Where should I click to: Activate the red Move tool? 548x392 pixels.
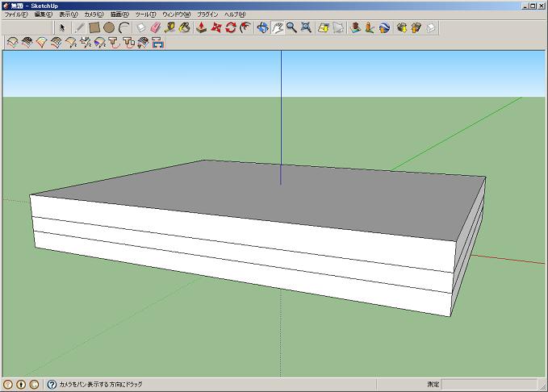pyautogui.click(x=216, y=27)
